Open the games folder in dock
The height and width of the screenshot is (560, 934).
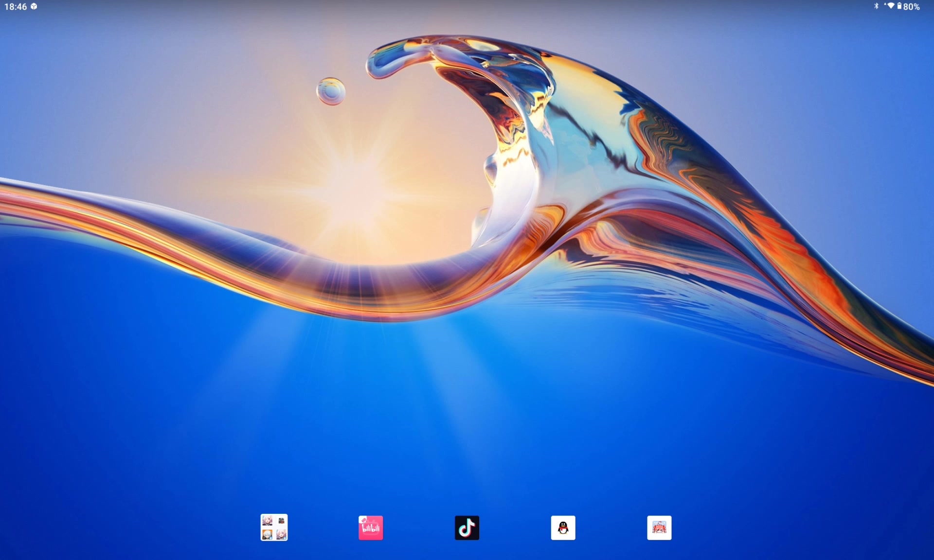274,527
